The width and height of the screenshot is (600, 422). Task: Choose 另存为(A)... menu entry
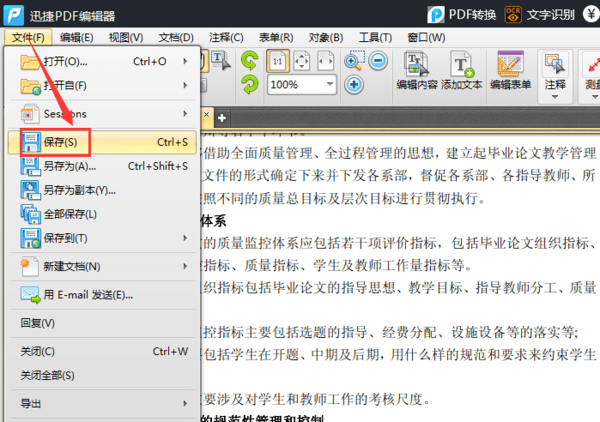(102, 166)
